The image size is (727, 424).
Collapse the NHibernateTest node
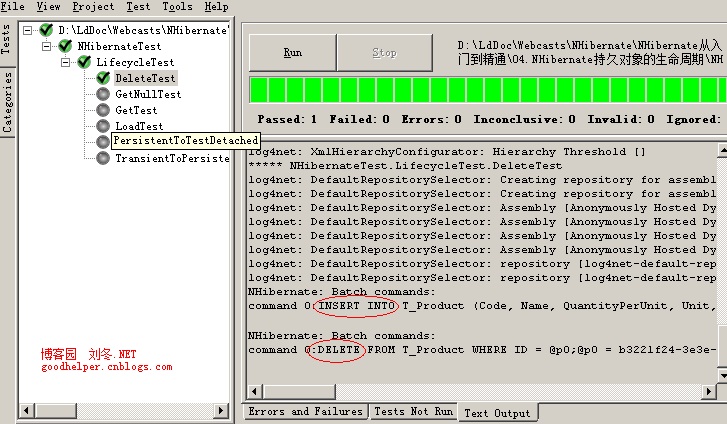click(46, 46)
